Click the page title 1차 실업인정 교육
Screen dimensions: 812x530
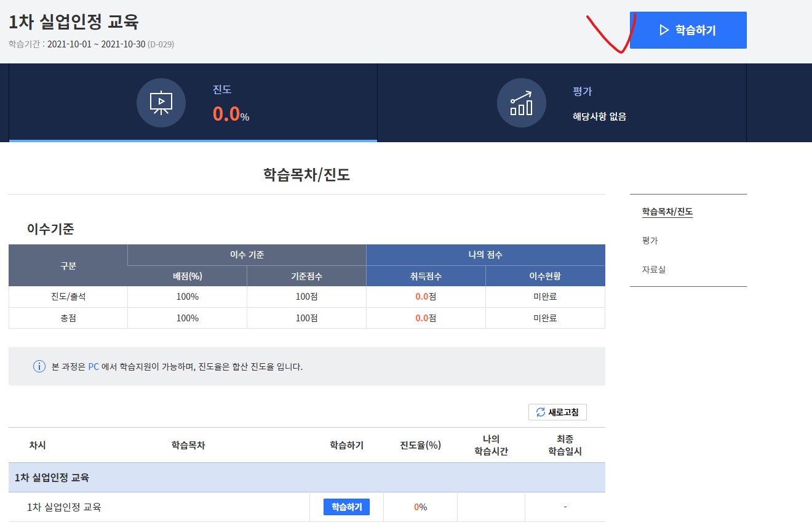pos(74,22)
